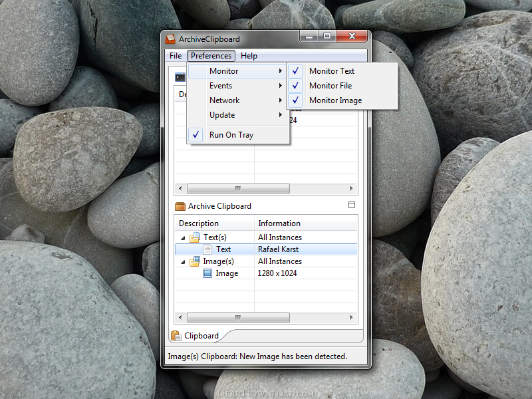
Task: Click the Text(s) folder icon
Action: pos(195,237)
